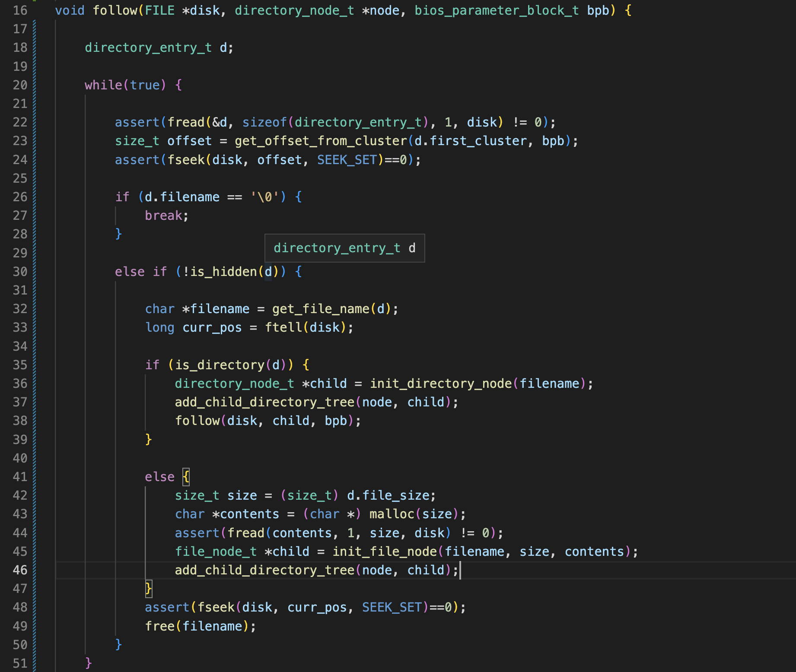The height and width of the screenshot is (672, 796).
Task: Place cursor on the malloc call
Action: tap(392, 514)
